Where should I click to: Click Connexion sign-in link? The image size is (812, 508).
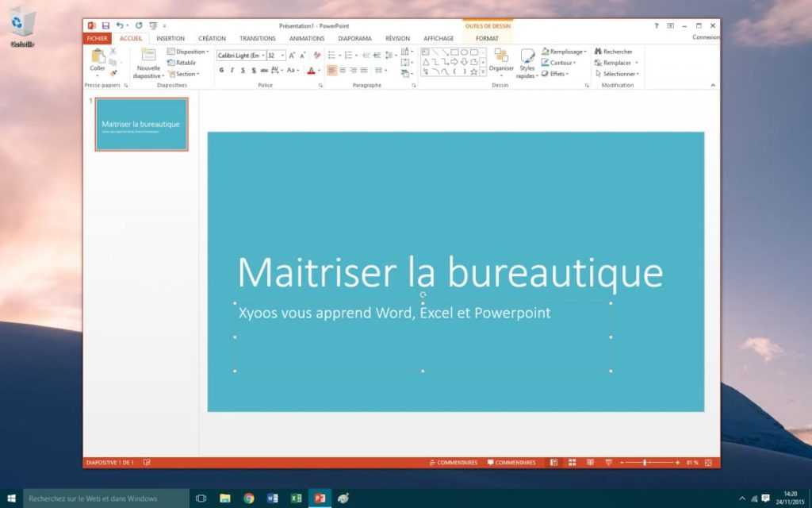pyautogui.click(x=706, y=37)
